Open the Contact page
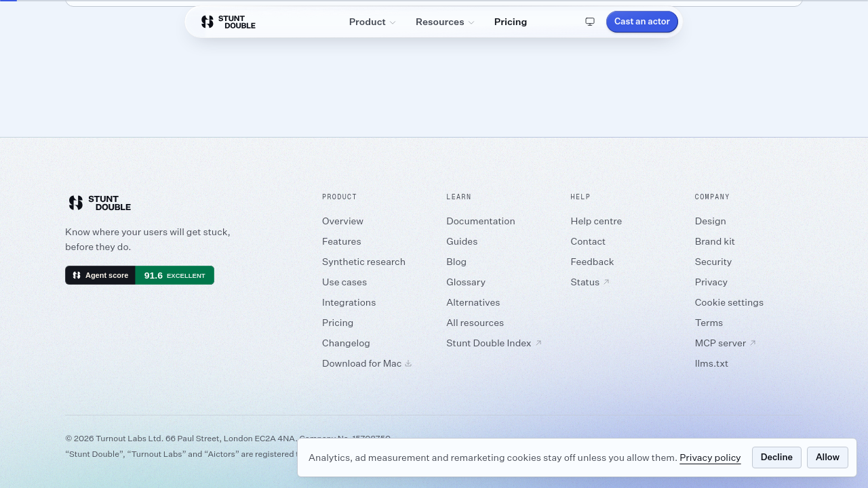 (x=588, y=241)
